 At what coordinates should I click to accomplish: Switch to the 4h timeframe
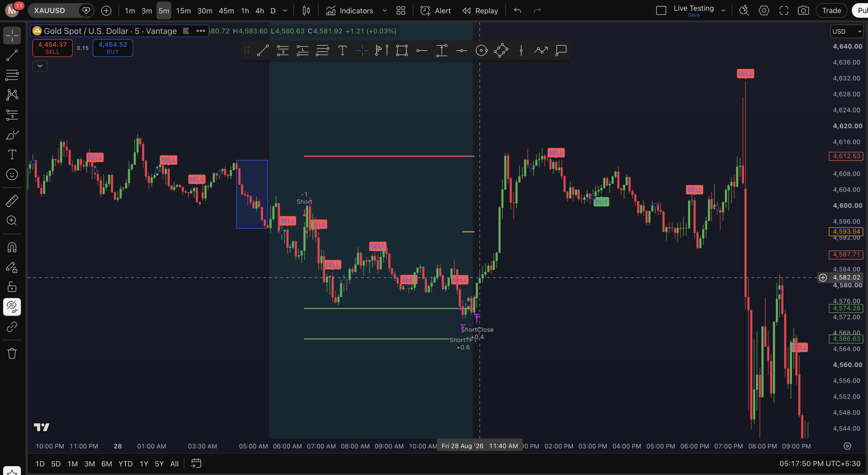coord(260,11)
